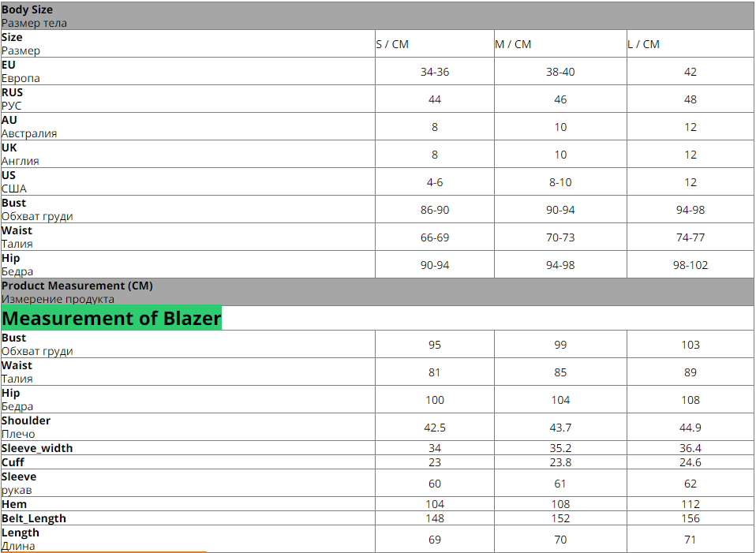This screenshot has height=553, width=756.
Task: Select shoulder '43.7' cell
Action: 561,427
